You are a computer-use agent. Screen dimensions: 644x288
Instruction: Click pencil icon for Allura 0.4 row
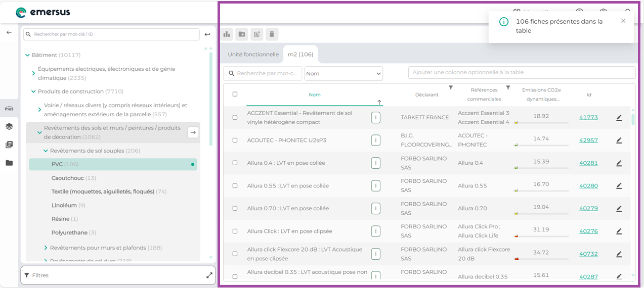[619, 163]
